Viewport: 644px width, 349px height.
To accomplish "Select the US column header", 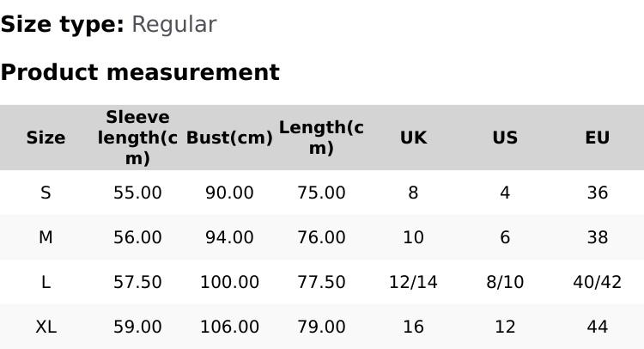I will click(505, 138).
